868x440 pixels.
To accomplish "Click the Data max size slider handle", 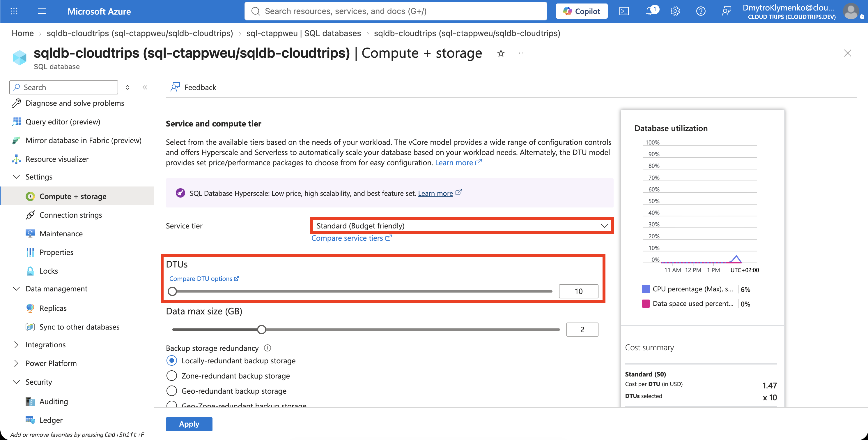I will coord(261,329).
